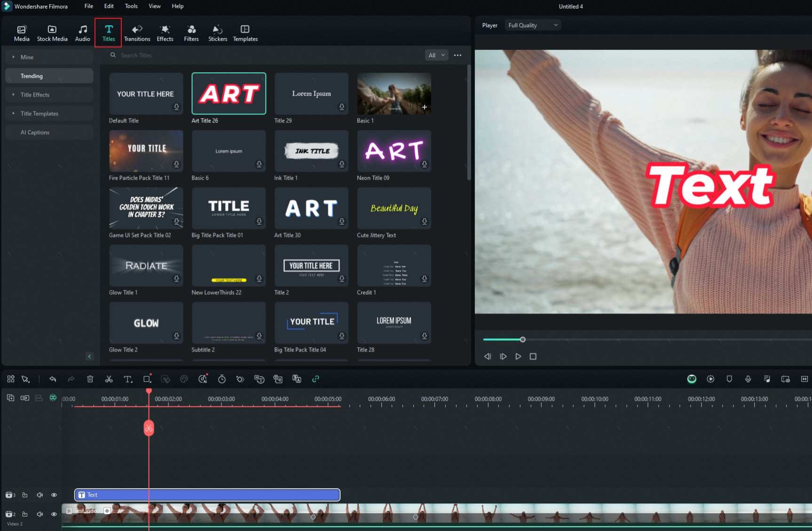Play the video preview
This screenshot has width=812, height=531.
(518, 356)
